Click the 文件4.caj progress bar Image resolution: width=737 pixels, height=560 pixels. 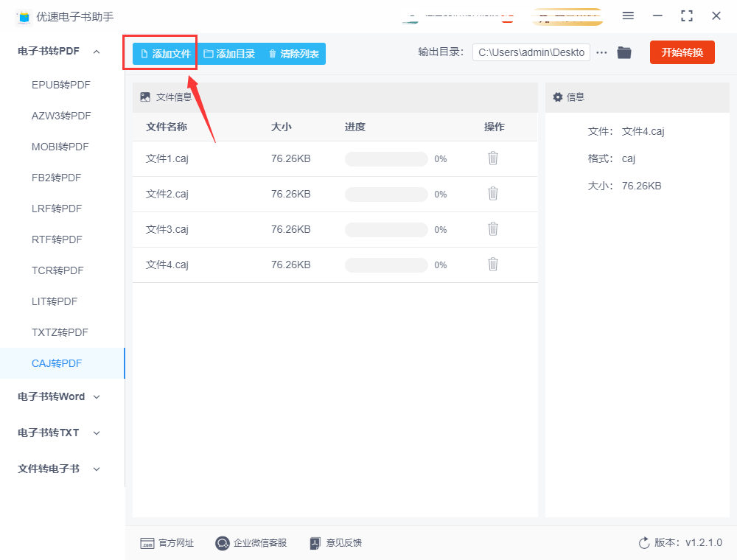386,265
